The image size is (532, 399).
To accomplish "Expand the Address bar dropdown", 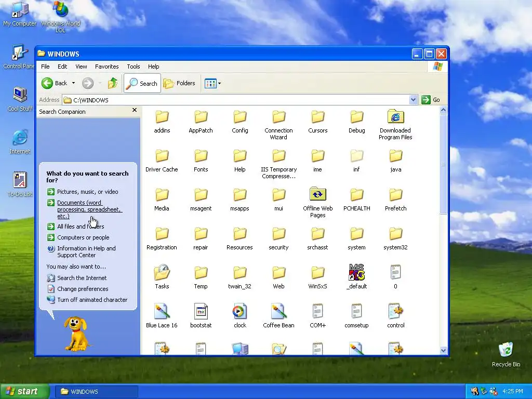I will [413, 100].
